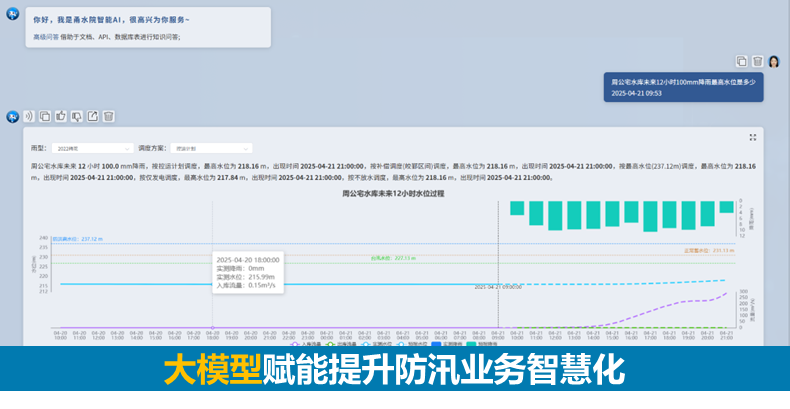This screenshot has height=409, width=790.
Task: Give the AI answer a thumbs up
Action: coord(60,116)
